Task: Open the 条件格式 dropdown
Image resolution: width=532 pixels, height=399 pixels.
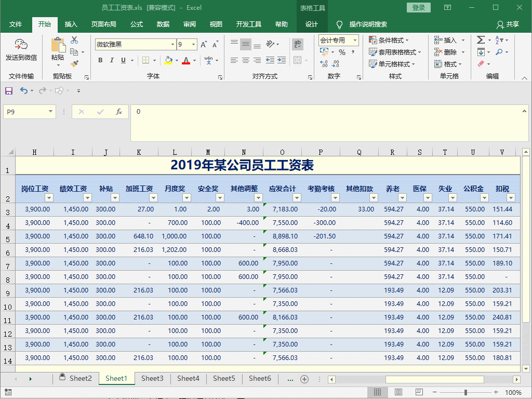Action: tap(389, 40)
